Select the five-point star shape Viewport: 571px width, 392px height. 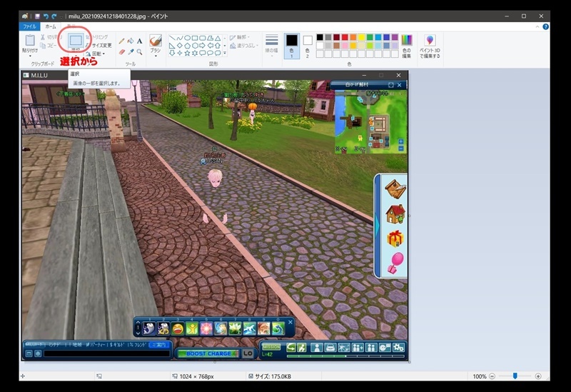tap(187, 53)
